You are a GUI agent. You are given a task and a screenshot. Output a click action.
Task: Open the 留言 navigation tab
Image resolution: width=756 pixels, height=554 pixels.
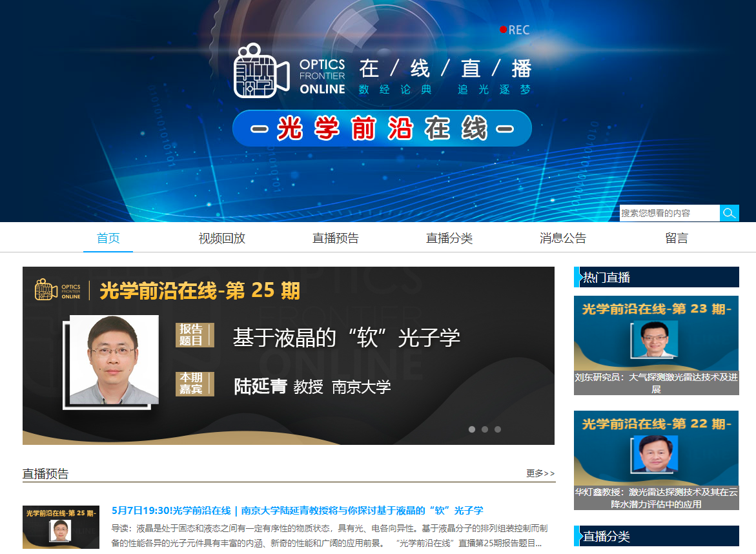677,238
